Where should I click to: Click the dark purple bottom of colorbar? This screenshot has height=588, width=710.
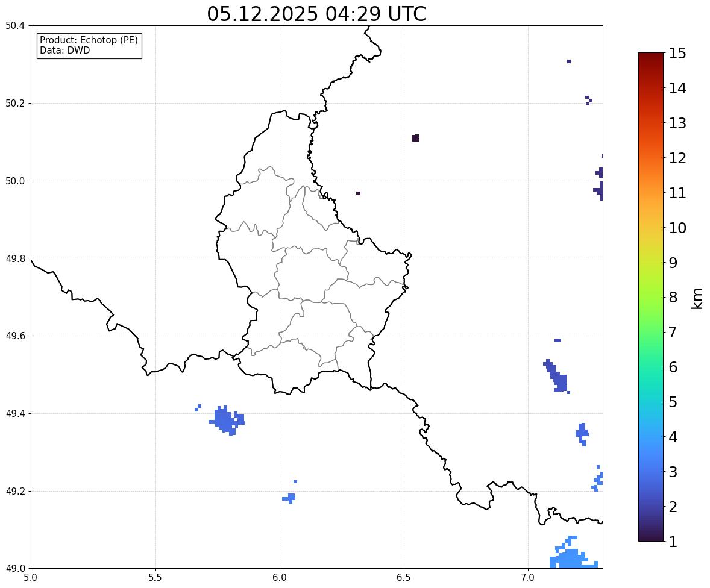(651, 535)
